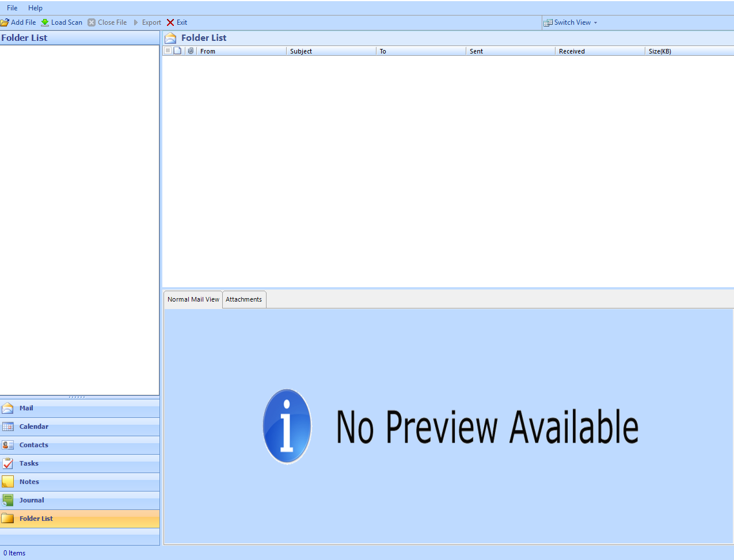Click the Add File label in the toolbar
This screenshot has height=560, width=734.
pyautogui.click(x=24, y=22)
